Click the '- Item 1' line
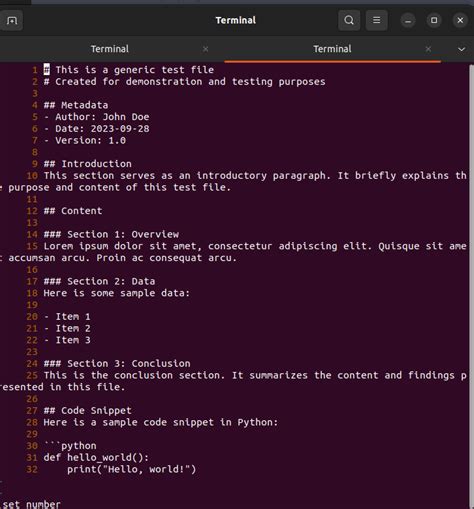 click(x=67, y=316)
